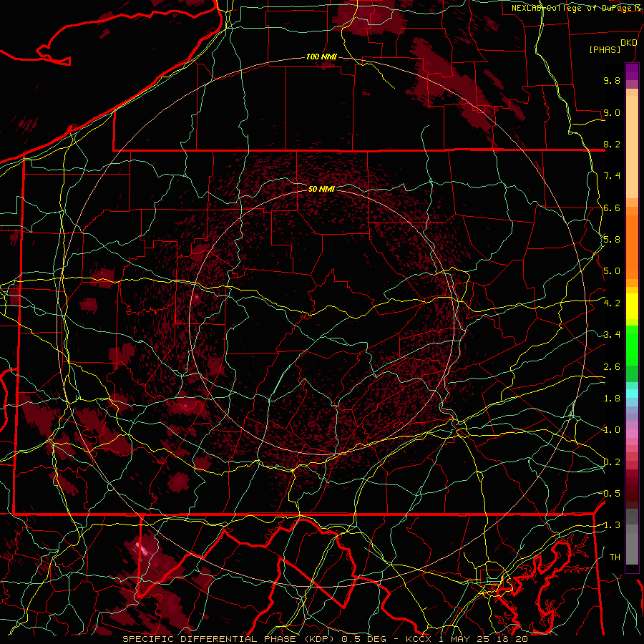
Task: Click the 100 NMI range ring label
Action: 321,57
